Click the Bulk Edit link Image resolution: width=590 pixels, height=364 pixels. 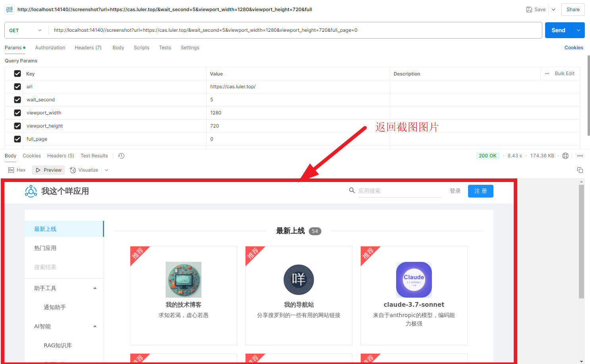pyautogui.click(x=565, y=74)
